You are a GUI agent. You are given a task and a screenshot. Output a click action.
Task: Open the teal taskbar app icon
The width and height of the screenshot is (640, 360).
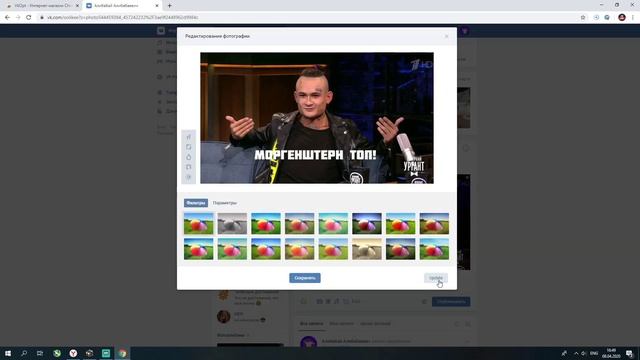106,353
